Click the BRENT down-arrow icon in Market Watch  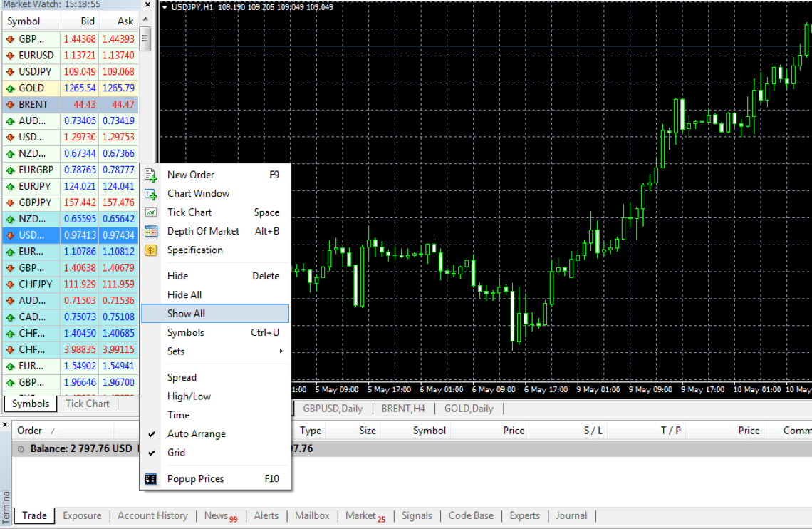pyautogui.click(x=10, y=105)
